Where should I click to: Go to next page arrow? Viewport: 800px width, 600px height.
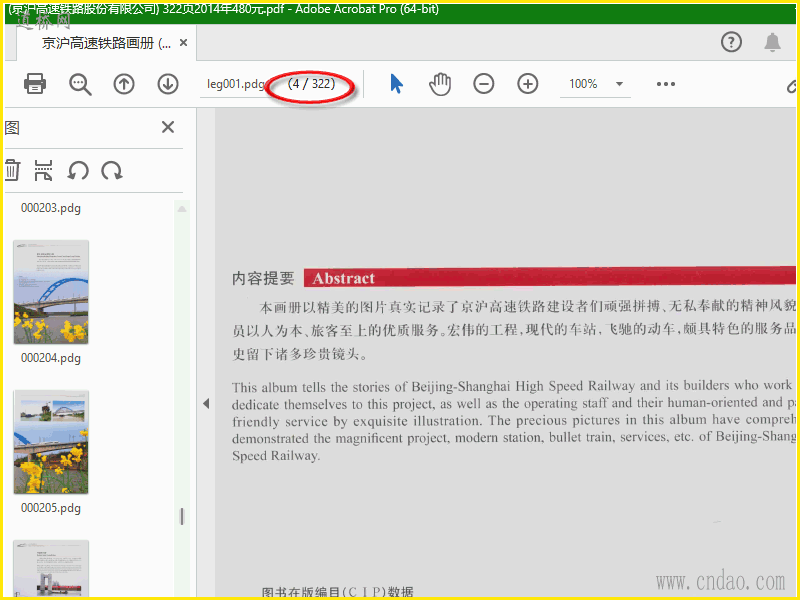(x=168, y=84)
